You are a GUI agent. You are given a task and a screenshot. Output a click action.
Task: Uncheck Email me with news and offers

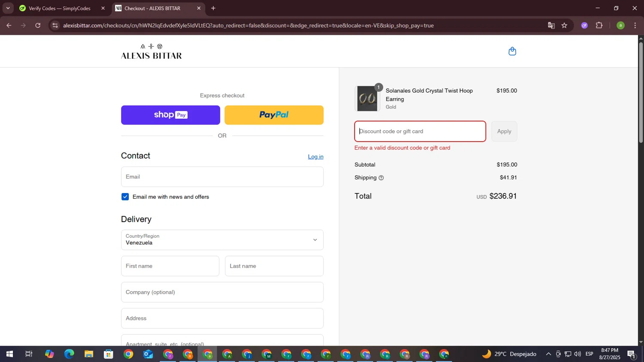[125, 197]
